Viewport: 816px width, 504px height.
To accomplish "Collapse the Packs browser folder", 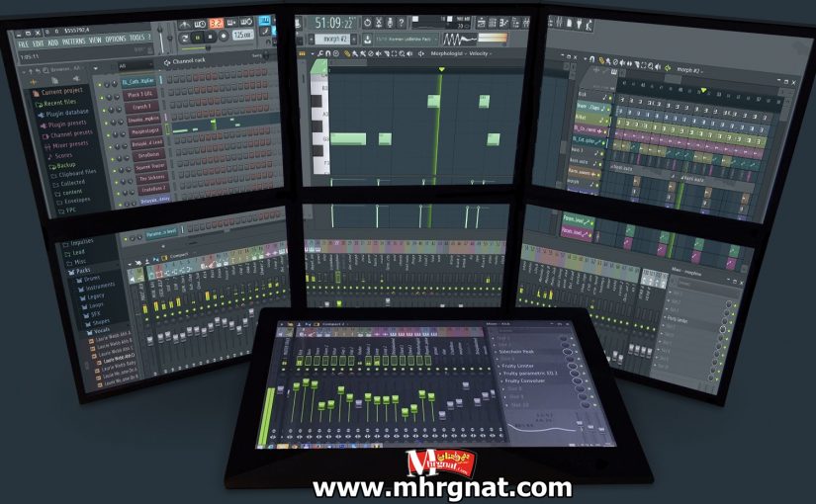I will pos(79,271).
